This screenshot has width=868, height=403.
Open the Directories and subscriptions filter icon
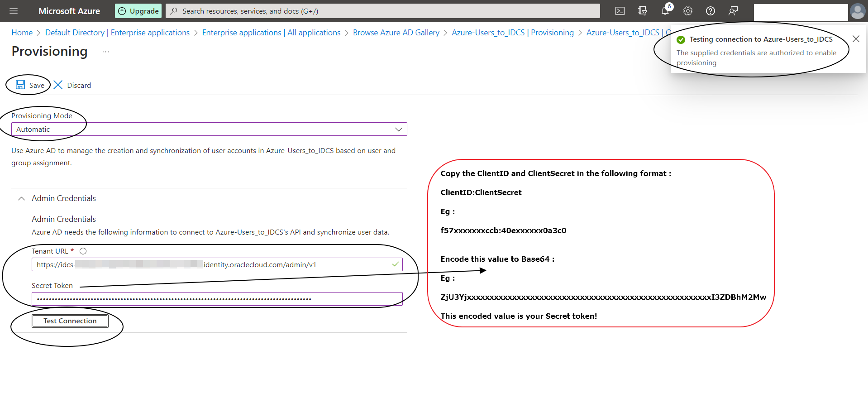643,11
